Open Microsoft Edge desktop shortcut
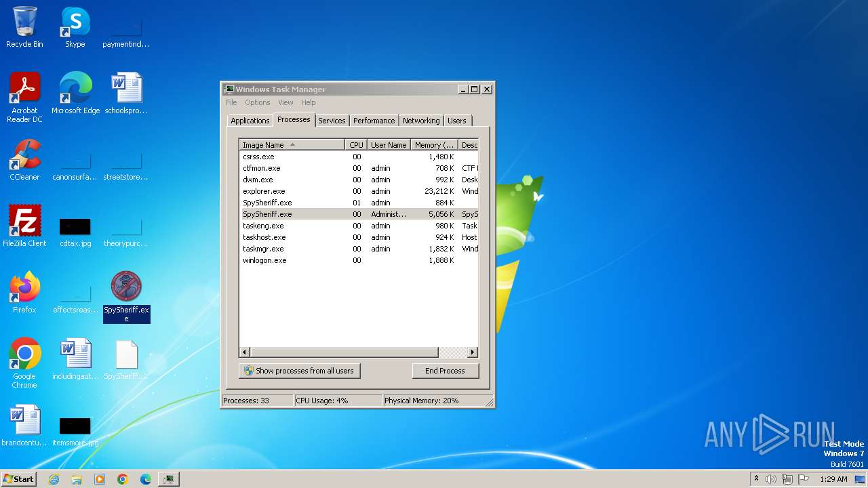868x488 pixels. tap(75, 94)
